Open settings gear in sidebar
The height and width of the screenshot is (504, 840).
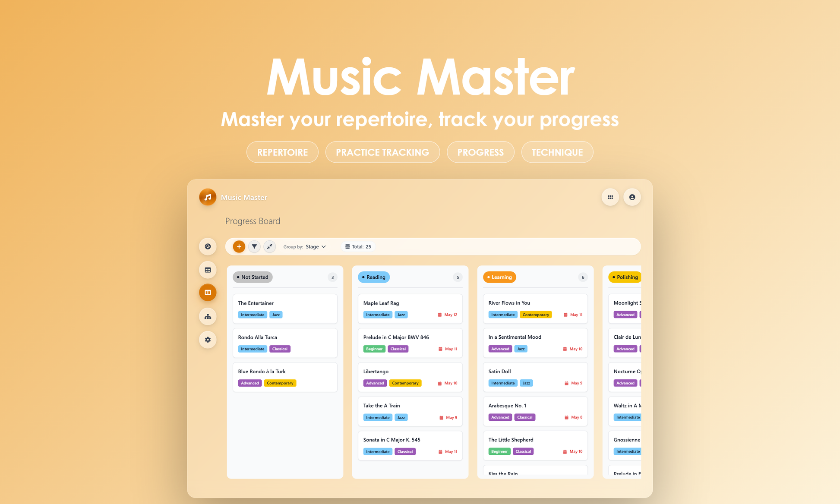208,340
